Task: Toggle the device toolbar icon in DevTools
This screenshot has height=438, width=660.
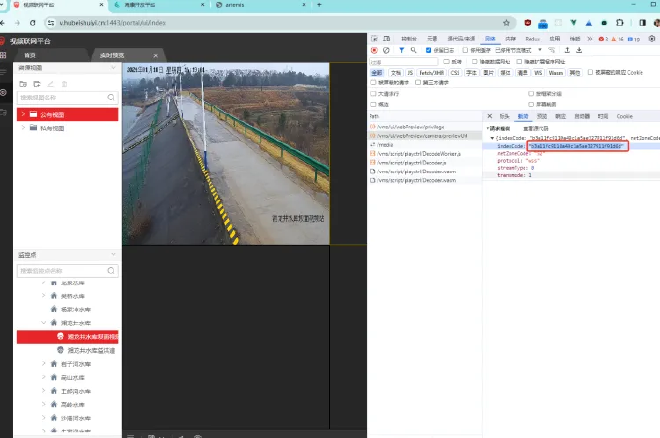Action: pos(386,39)
